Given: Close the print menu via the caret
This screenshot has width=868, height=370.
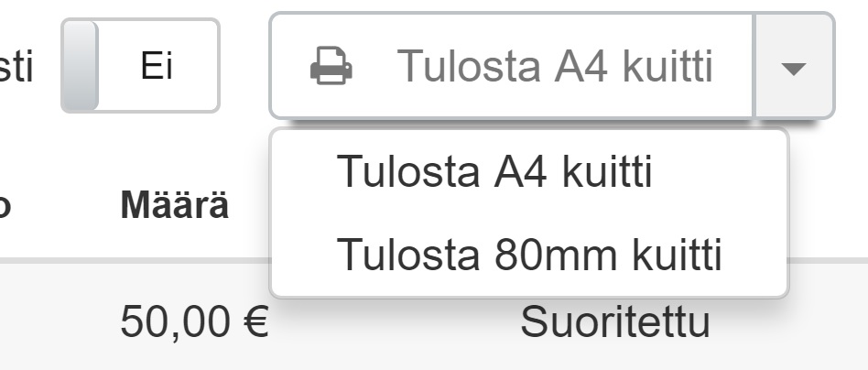Looking at the screenshot, I should (x=794, y=67).
